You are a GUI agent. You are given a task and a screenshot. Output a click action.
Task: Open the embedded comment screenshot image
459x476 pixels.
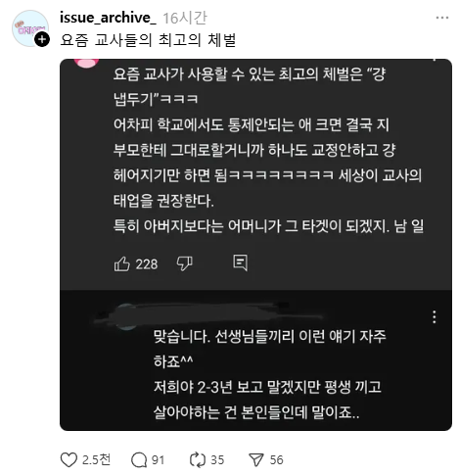255,245
